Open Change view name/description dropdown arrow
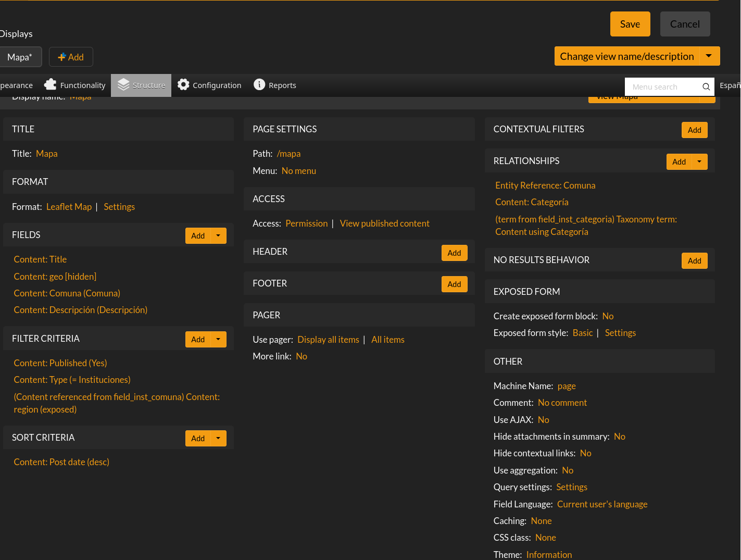This screenshot has width=741, height=560. pos(709,56)
